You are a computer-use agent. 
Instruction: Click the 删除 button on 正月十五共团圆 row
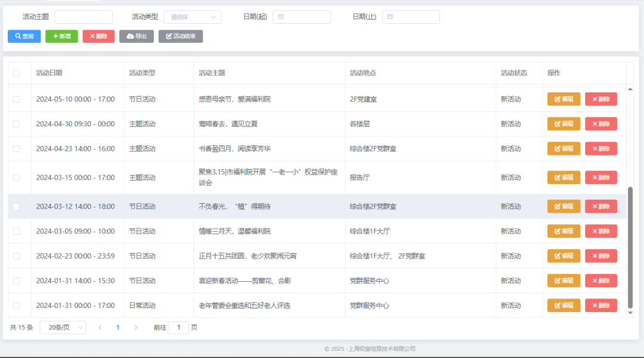600,256
